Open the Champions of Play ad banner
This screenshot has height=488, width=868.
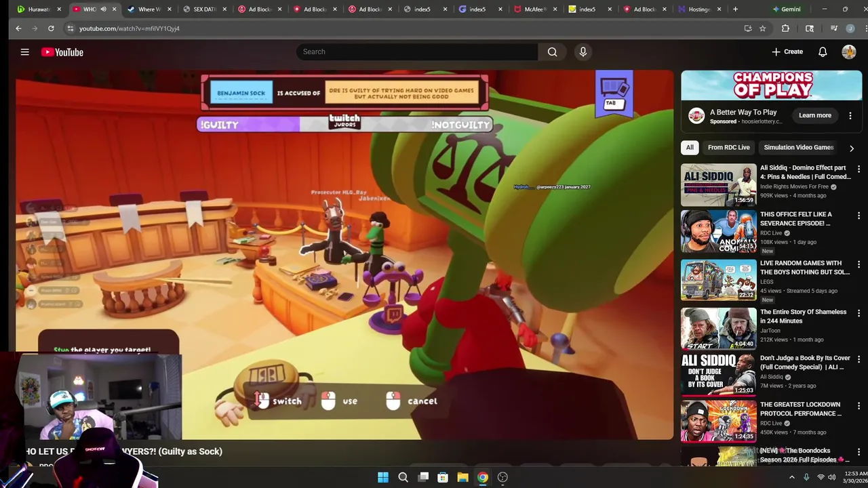tap(771, 85)
